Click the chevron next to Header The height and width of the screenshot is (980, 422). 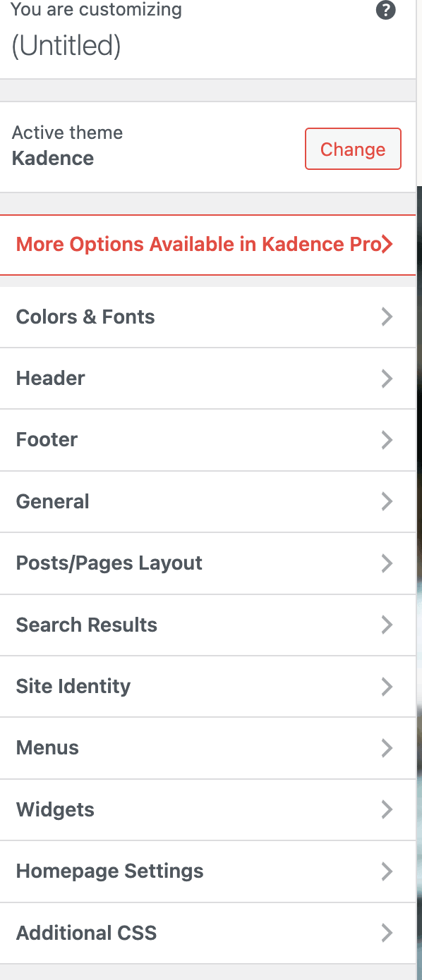click(x=387, y=379)
